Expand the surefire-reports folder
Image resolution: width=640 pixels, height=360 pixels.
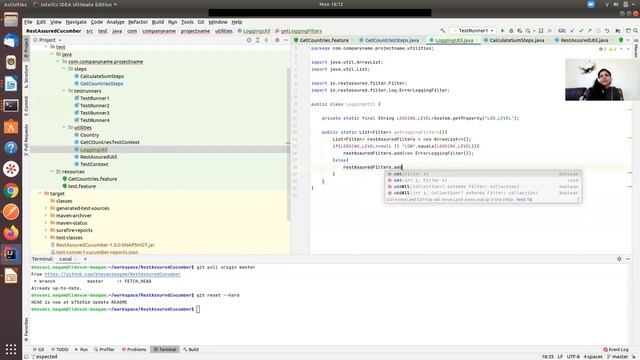pos(46,230)
